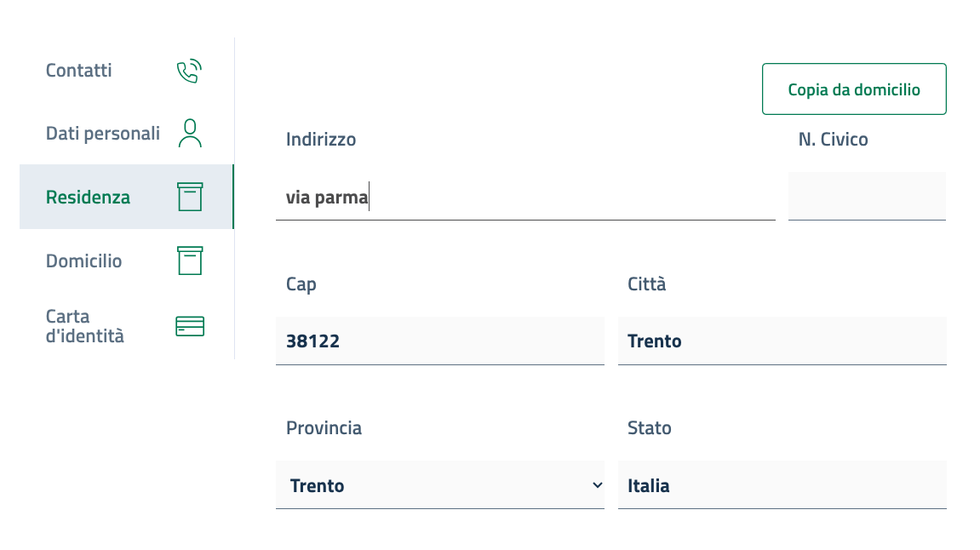Screen dimensions: 980x550
Task: Click the N. Civico label text
Action: pyautogui.click(x=833, y=140)
